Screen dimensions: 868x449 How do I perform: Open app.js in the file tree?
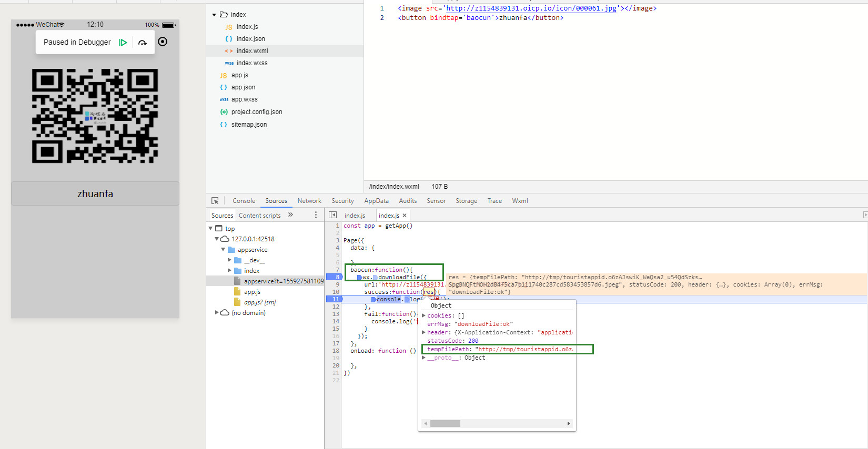[239, 75]
